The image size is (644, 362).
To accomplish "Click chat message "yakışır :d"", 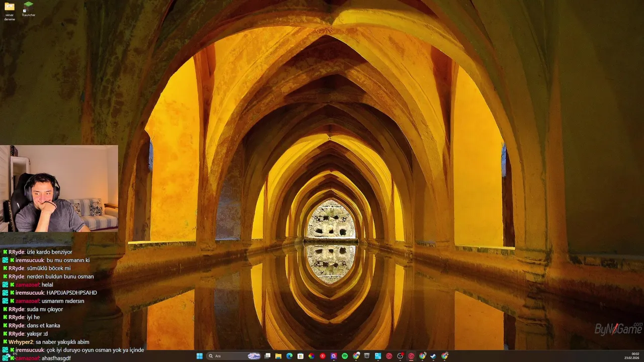I will (37, 333).
